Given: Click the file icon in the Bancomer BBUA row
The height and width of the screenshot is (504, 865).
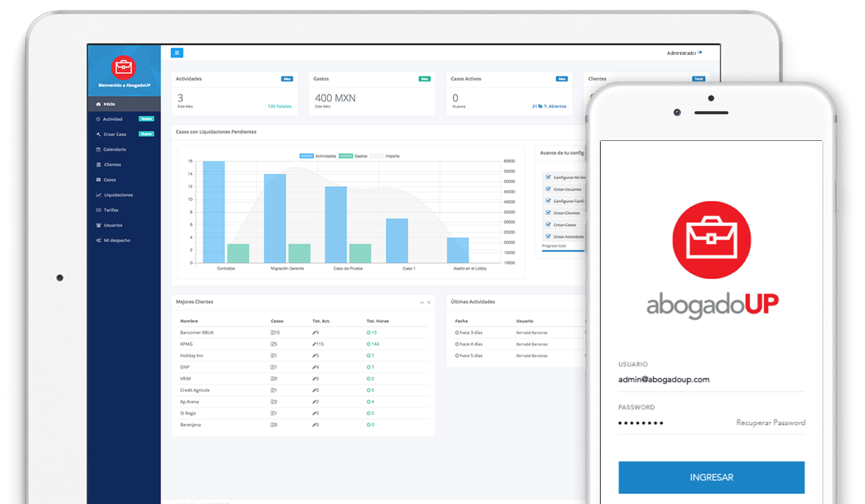Looking at the screenshot, I should (x=272, y=333).
